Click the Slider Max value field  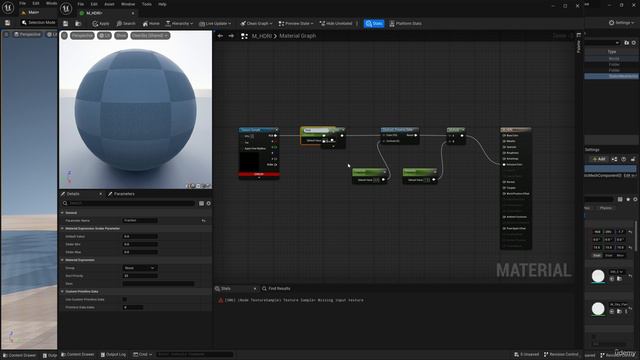point(140,252)
